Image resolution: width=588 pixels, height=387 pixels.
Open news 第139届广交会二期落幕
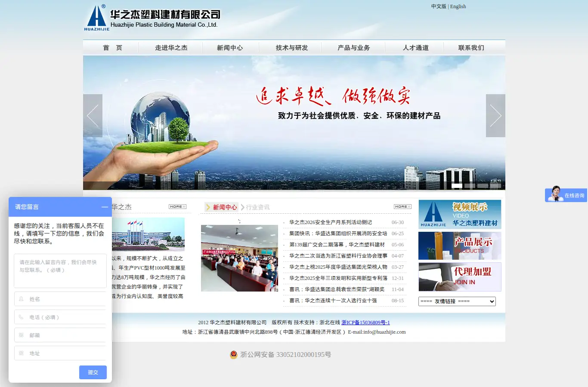(x=337, y=245)
